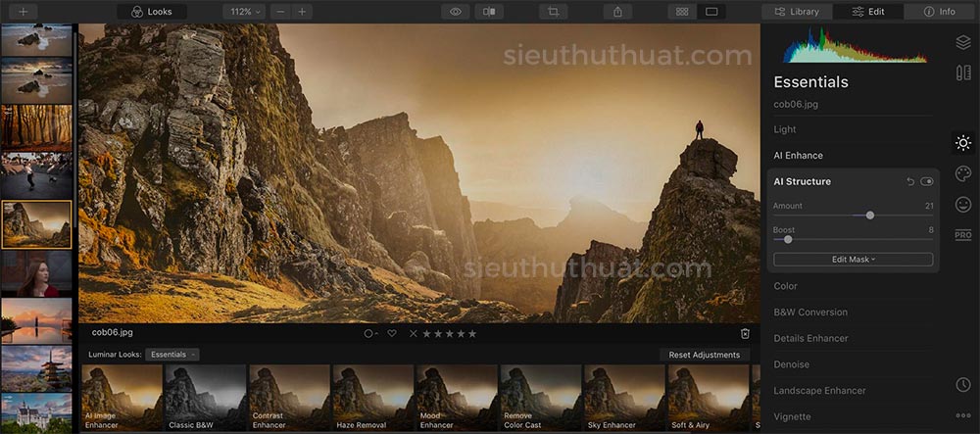Toggle the before/after compare view
The height and width of the screenshot is (434, 980).
[489, 11]
